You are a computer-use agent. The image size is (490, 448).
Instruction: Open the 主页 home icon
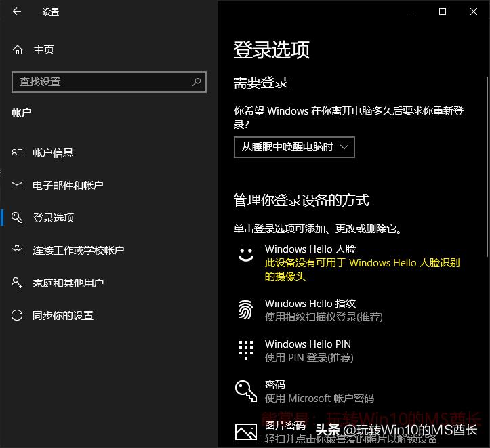(18, 49)
